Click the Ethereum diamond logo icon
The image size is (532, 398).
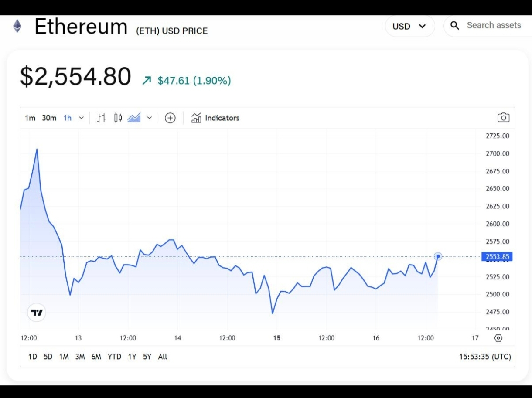pyautogui.click(x=17, y=26)
